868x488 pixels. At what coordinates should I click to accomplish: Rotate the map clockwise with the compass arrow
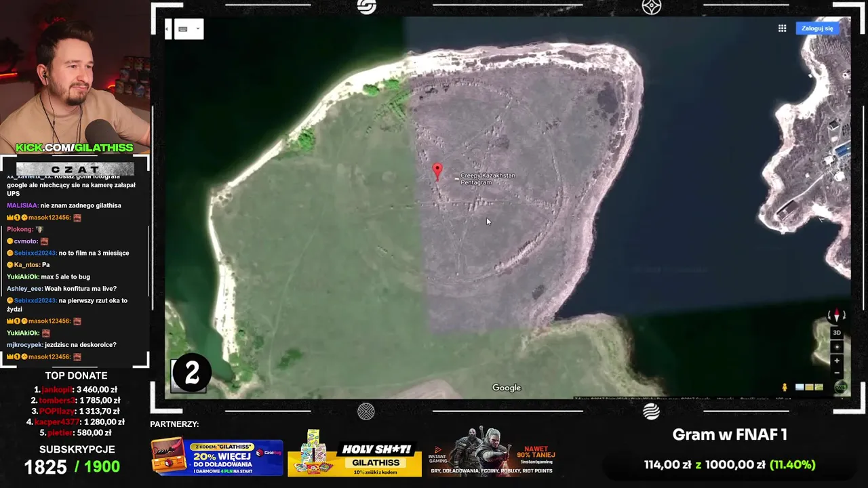tap(844, 316)
